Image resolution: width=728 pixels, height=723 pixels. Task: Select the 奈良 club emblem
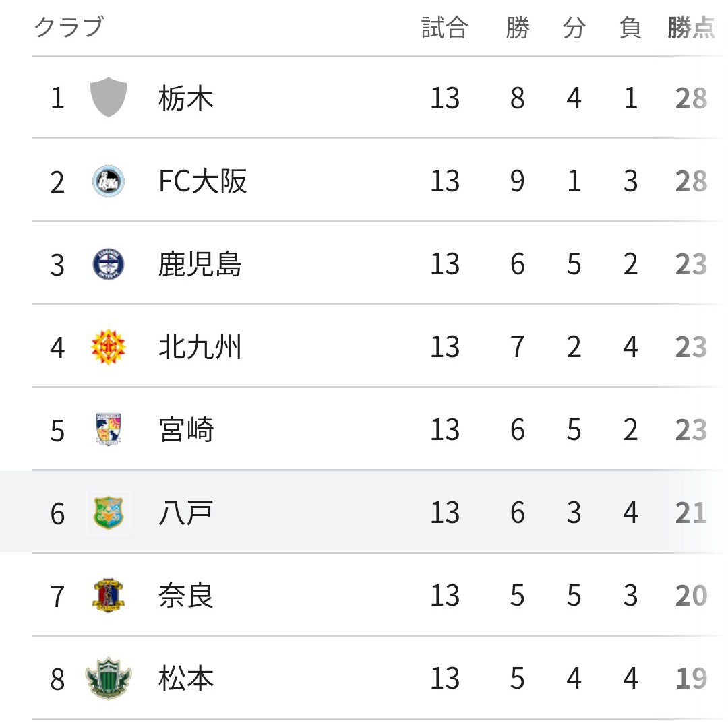point(108,596)
